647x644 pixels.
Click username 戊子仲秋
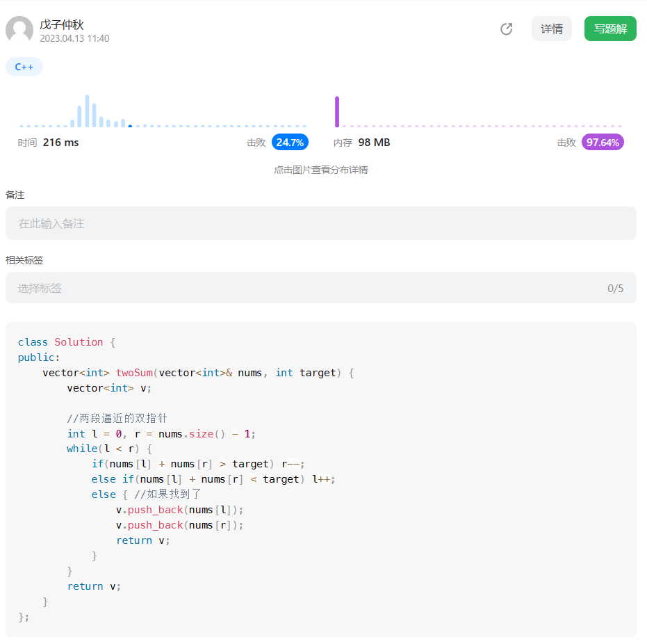(63, 23)
